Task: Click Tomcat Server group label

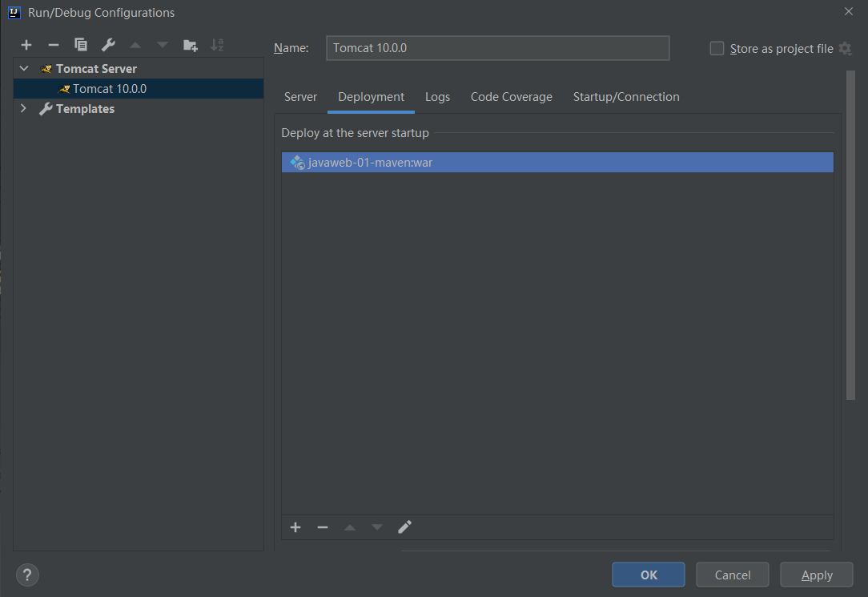Action: [96, 69]
